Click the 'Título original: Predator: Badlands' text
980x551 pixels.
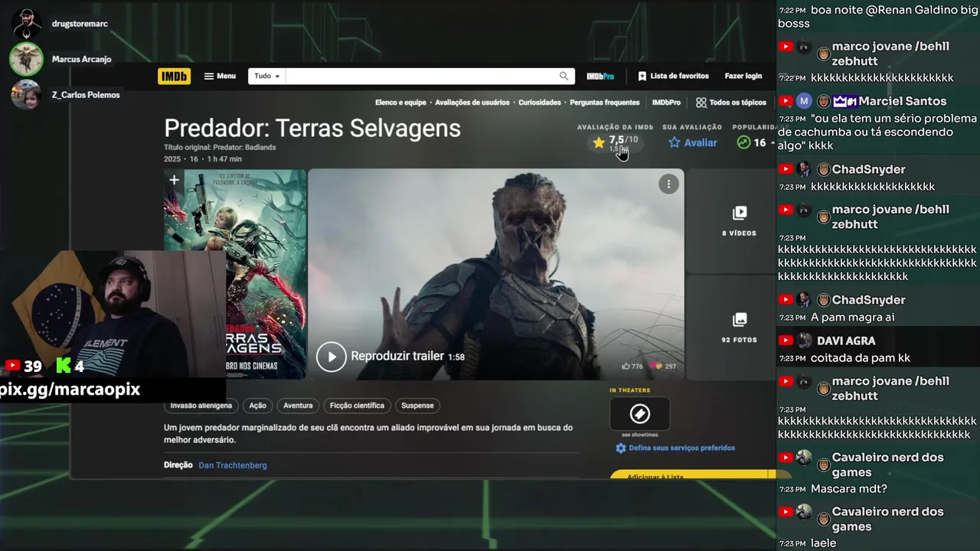coord(220,148)
